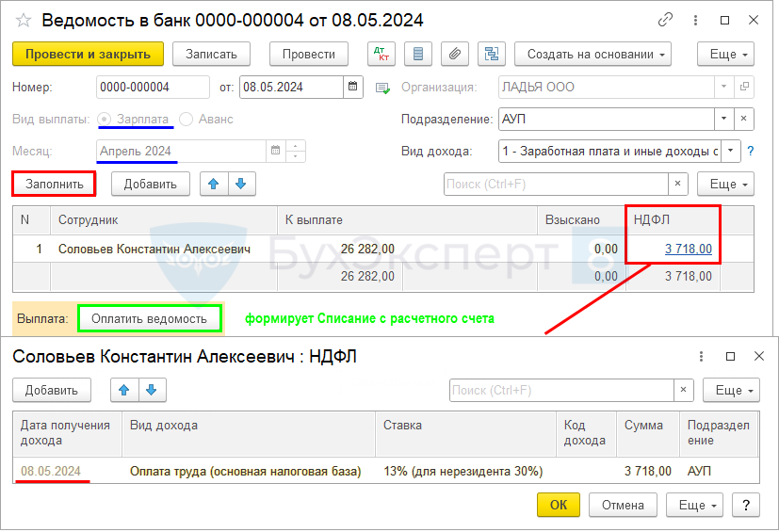Open the Подразделение dropdown list
The image size is (779, 532).
(723, 120)
